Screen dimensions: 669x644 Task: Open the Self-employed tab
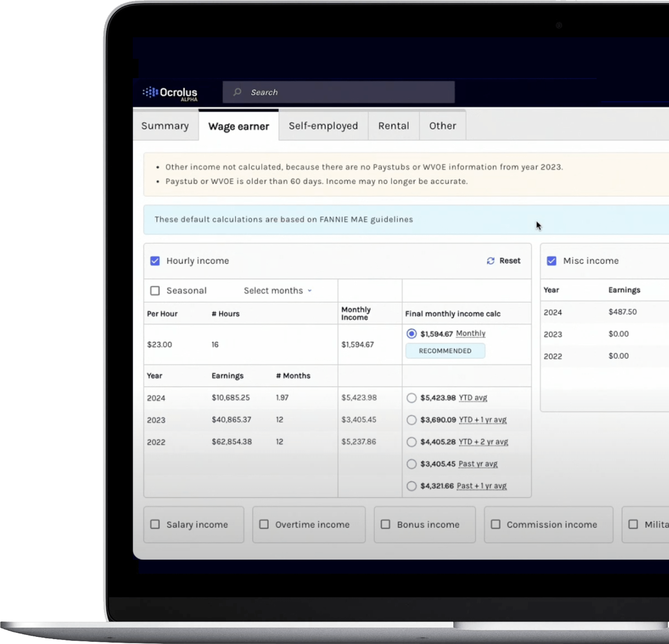tap(323, 126)
